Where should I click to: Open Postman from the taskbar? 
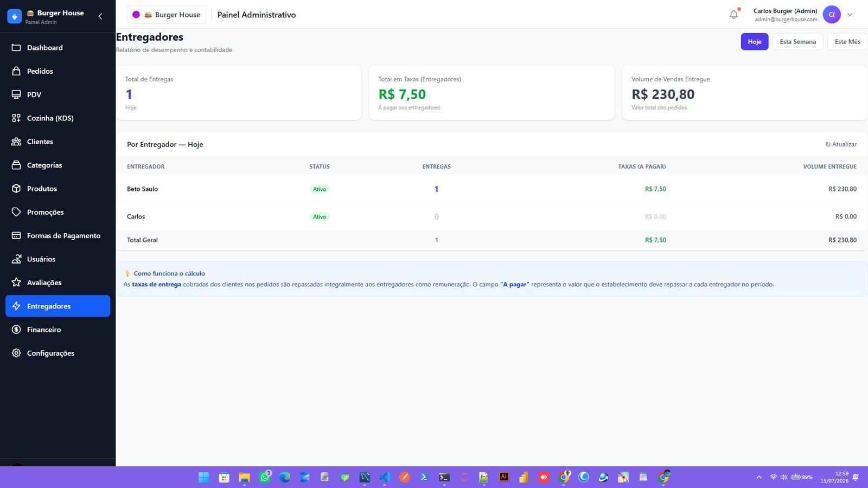[x=404, y=477]
